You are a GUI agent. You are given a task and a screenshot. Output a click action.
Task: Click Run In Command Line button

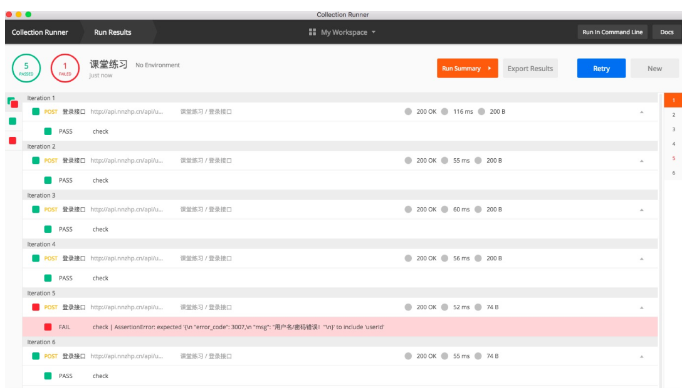coord(612,32)
